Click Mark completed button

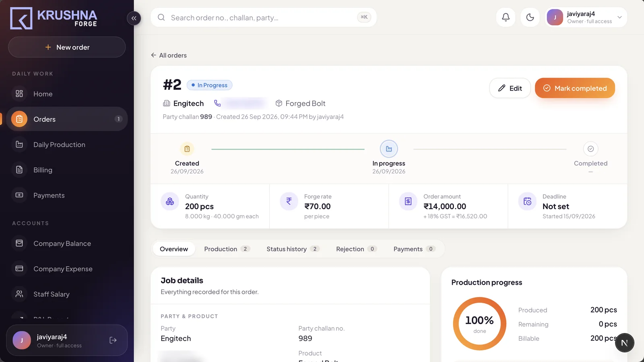(x=575, y=88)
